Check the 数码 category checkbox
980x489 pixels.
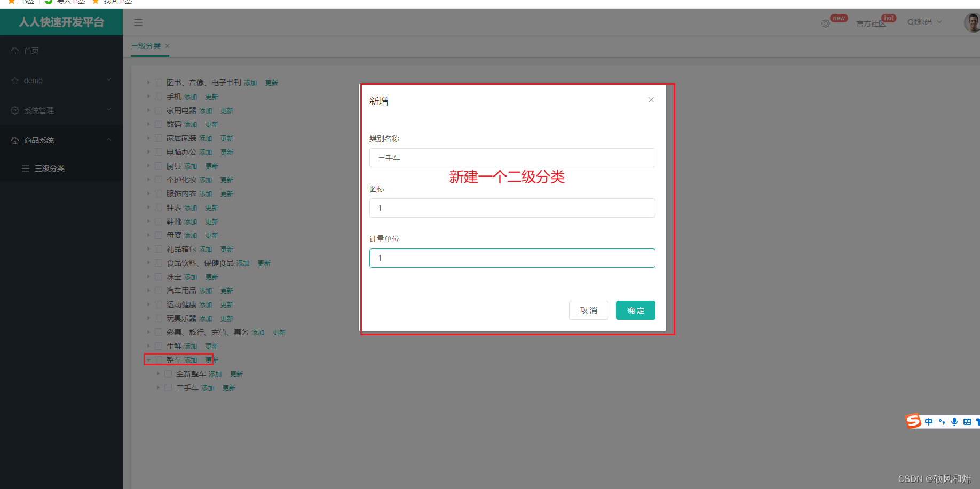pos(159,124)
